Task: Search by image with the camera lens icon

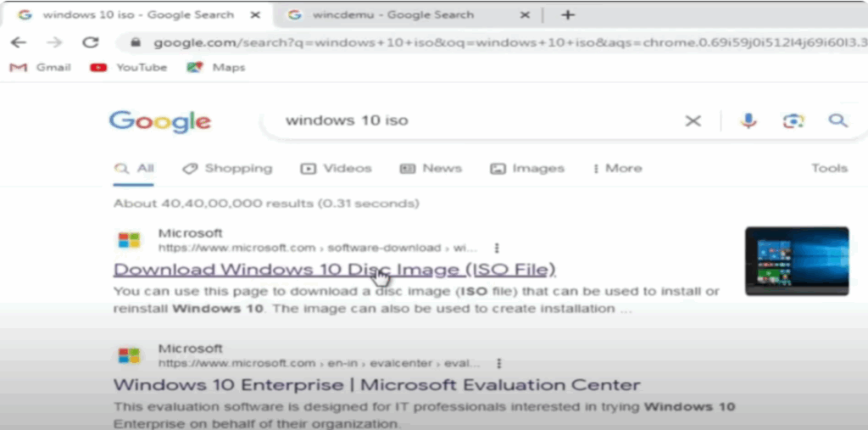Action: [793, 120]
